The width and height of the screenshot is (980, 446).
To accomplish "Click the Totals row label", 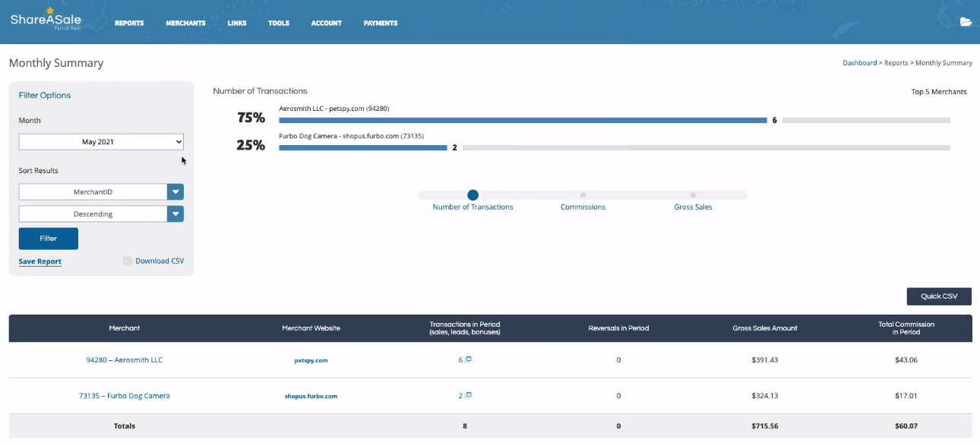I will 125,426.
